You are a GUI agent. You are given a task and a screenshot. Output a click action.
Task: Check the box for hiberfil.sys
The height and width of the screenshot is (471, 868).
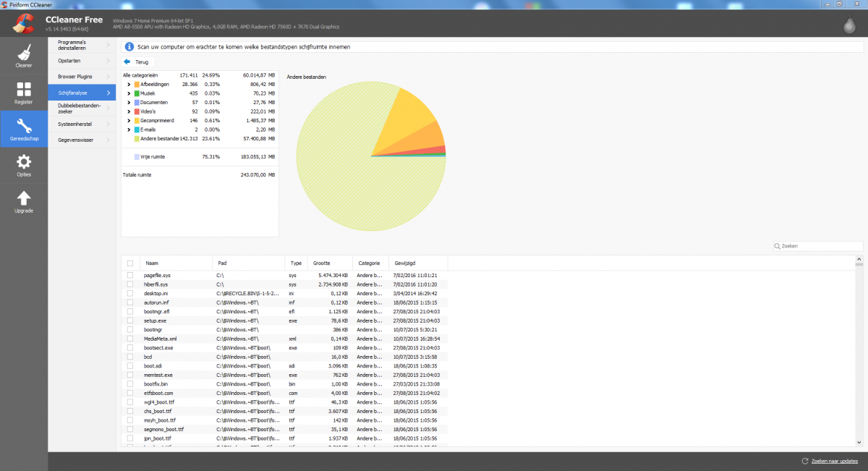pos(130,284)
